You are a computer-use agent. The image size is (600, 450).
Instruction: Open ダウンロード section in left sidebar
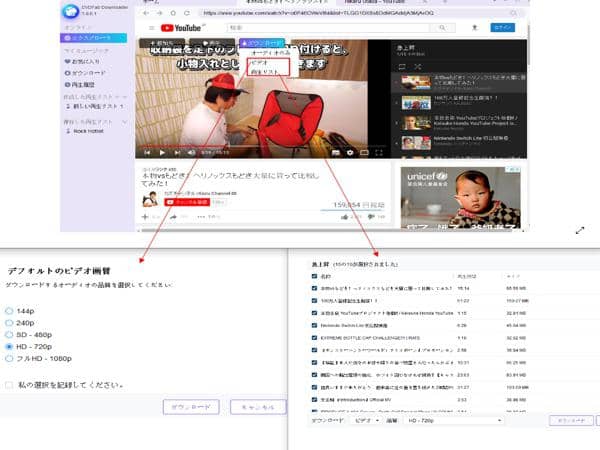pyautogui.click(x=84, y=73)
